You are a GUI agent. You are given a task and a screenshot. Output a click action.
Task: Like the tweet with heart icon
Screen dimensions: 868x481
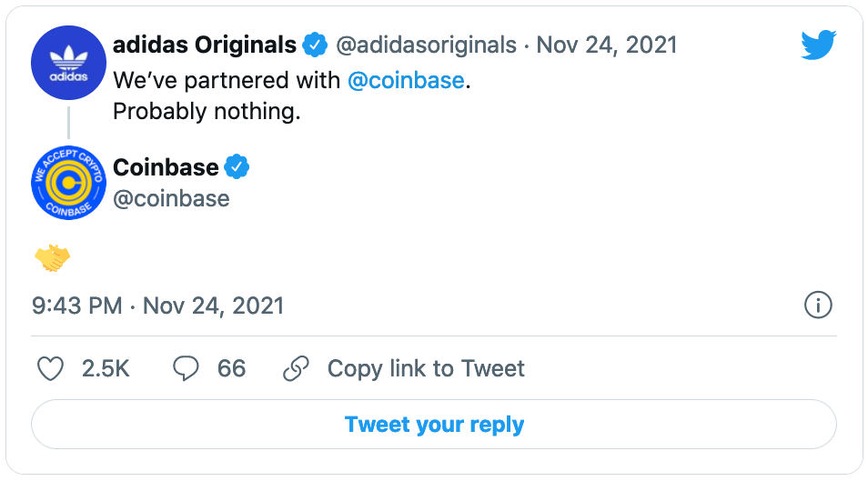tap(50, 368)
